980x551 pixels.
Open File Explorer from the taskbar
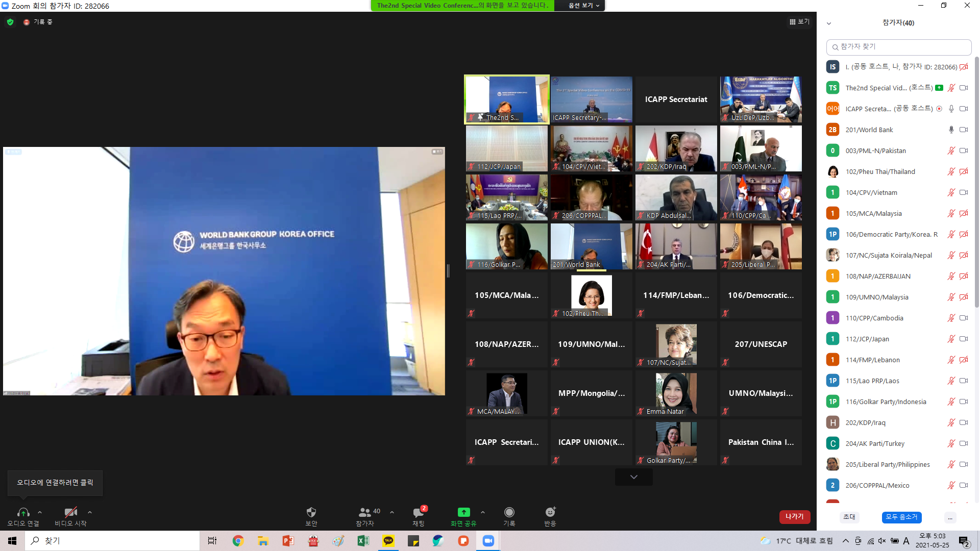click(x=263, y=541)
